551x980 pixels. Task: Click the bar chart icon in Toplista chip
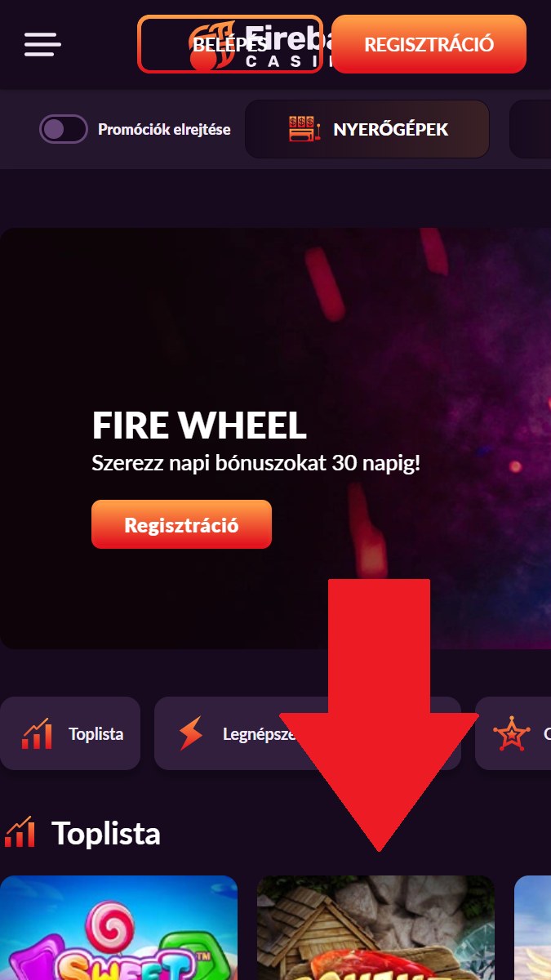coord(38,733)
